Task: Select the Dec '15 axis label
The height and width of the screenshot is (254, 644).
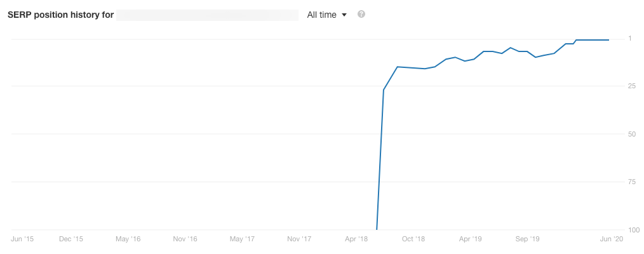Action: click(71, 239)
